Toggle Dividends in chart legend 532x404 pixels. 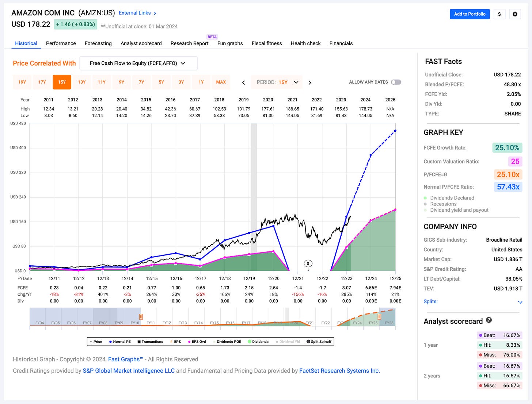pos(258,342)
